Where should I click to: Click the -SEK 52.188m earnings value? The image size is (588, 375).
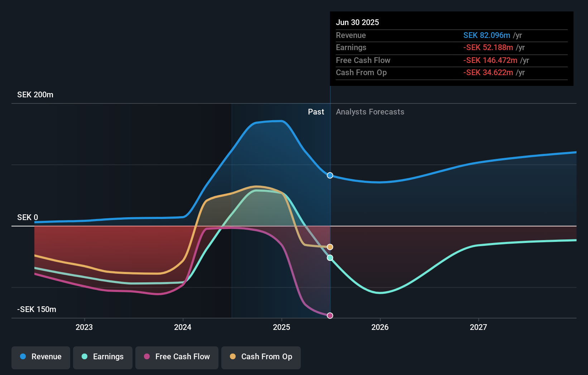click(488, 48)
